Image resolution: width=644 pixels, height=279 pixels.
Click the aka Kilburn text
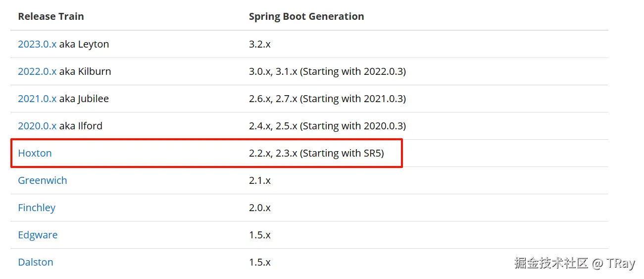pos(85,71)
